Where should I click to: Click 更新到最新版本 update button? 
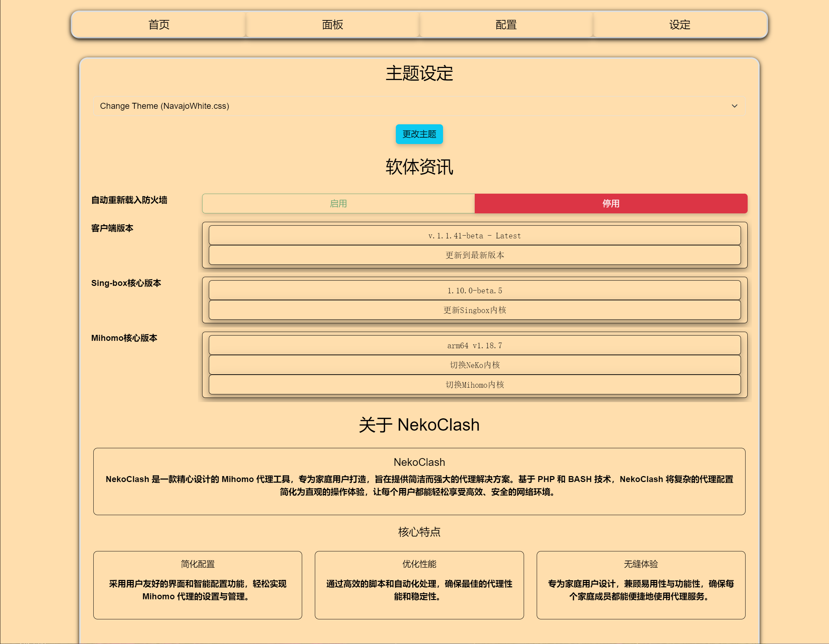(x=474, y=255)
